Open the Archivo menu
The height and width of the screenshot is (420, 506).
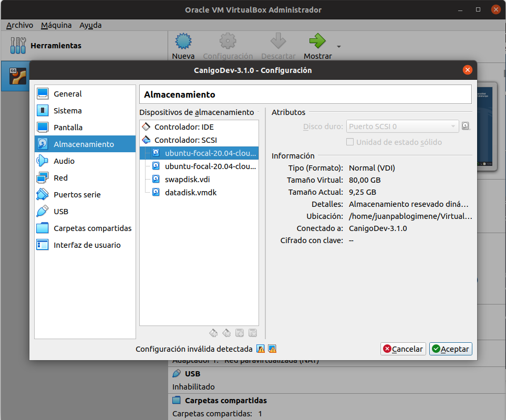point(19,25)
